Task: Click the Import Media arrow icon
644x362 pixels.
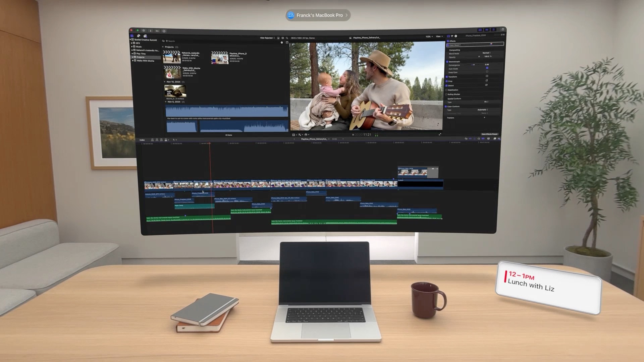Action: pos(151,31)
